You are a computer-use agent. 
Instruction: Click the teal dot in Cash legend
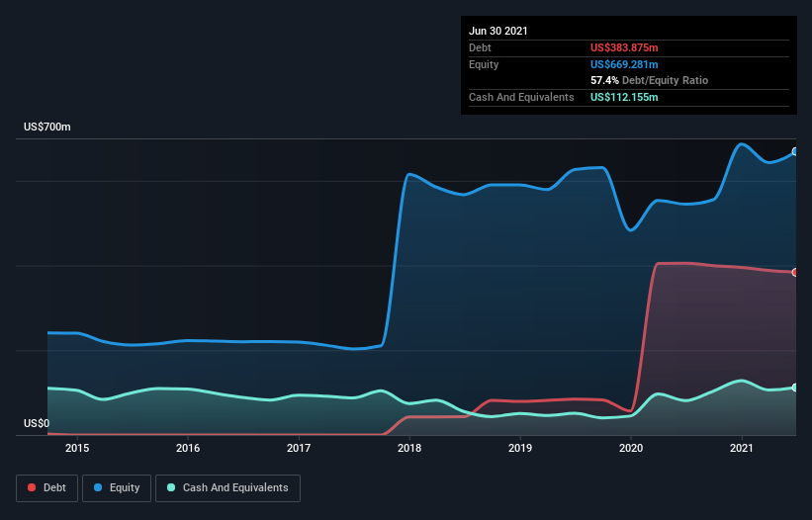click(x=171, y=487)
